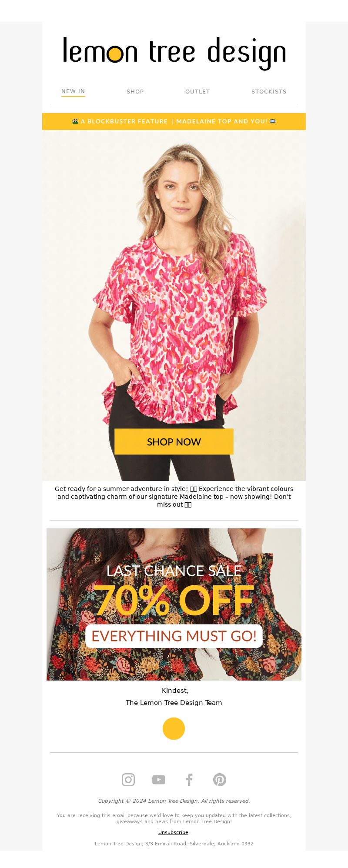The image size is (348, 868).
Task: Visit the STOCKISTS menu item
Action: (269, 91)
